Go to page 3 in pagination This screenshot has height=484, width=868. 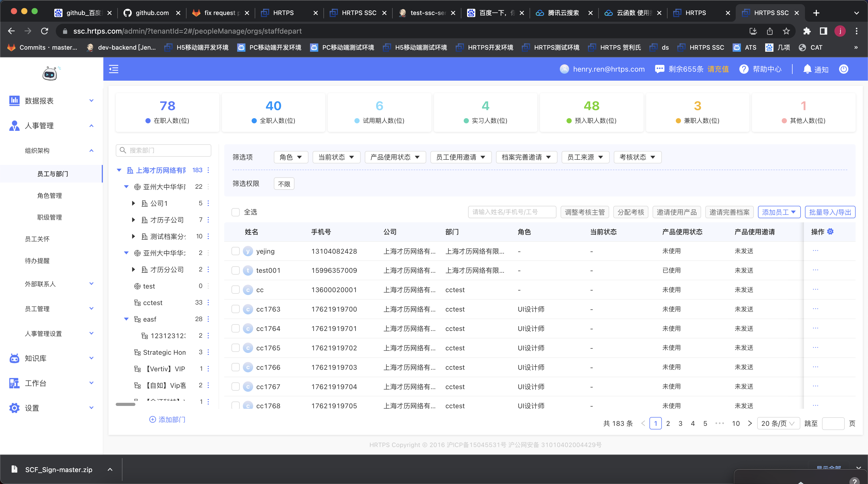[680, 423]
